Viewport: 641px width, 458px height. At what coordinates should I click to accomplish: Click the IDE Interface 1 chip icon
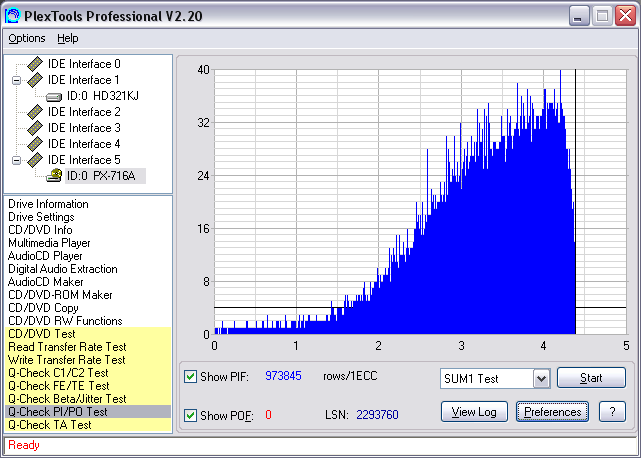tap(35, 80)
